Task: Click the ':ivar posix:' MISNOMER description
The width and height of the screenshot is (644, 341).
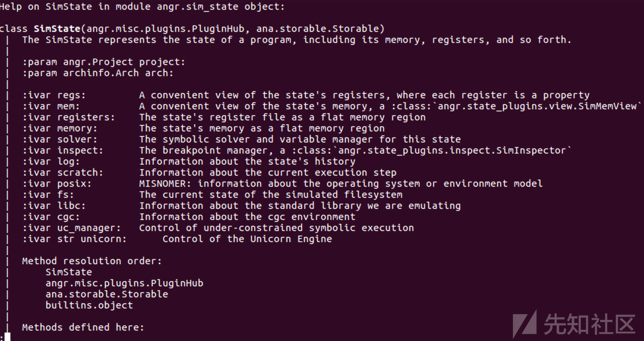Action: (341, 184)
